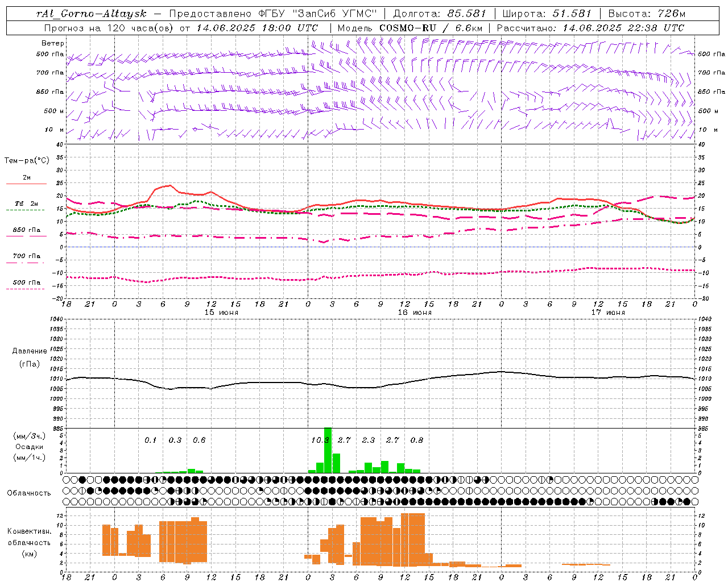Click the Td 2м dew point legend label
The height and width of the screenshot is (582, 728).
pos(27,203)
